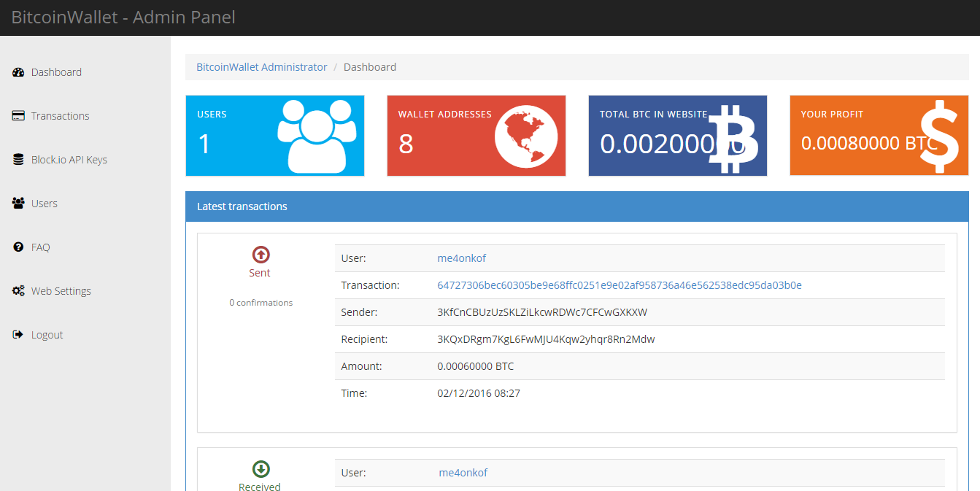Viewport: 980px width, 491px height.
Task: Click the Recipient: field label
Action: pos(364,339)
